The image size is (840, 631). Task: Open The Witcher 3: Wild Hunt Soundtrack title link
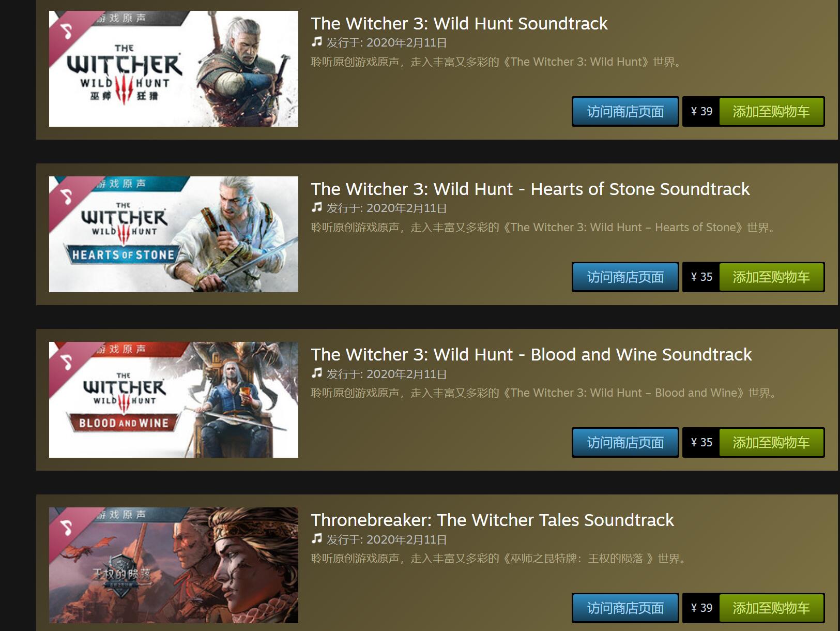tap(459, 23)
